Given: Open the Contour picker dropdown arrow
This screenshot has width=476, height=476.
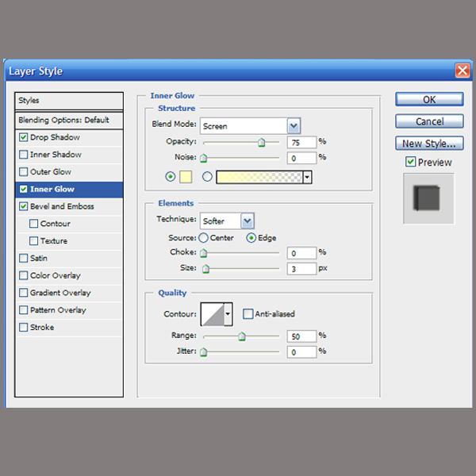Looking at the screenshot, I should click(228, 313).
